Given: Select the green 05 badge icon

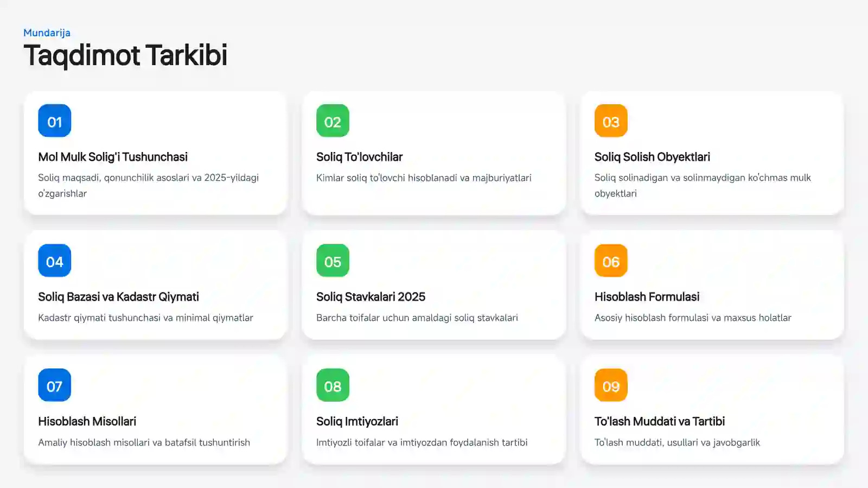Looking at the screenshot, I should click(333, 261).
